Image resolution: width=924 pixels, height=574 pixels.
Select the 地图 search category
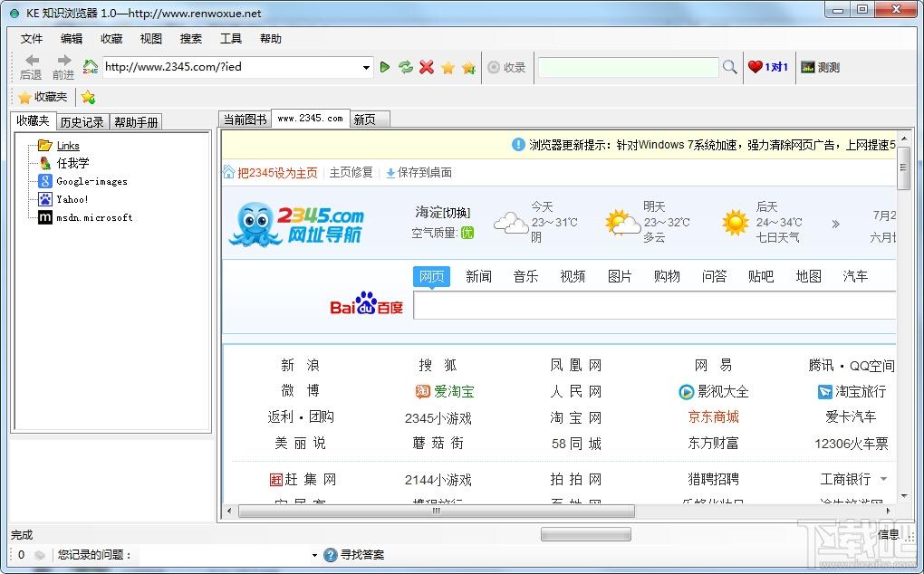tap(808, 276)
